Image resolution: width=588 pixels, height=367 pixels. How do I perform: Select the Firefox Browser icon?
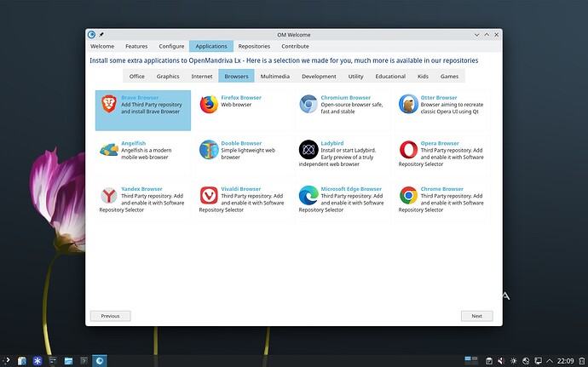point(209,104)
